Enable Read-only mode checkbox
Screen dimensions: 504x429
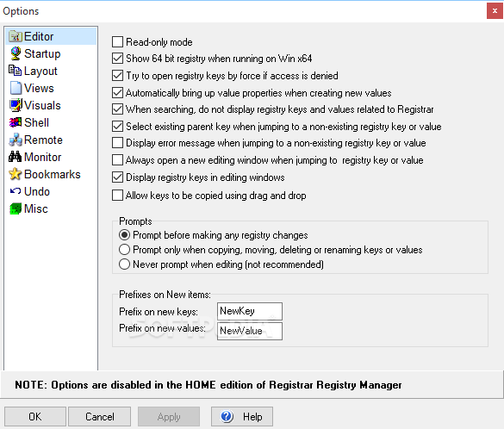click(118, 41)
